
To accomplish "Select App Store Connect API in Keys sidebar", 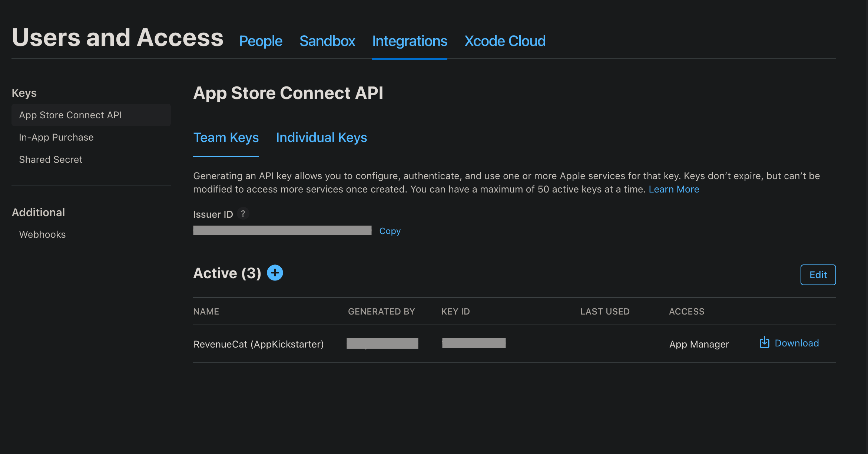I will pos(70,115).
